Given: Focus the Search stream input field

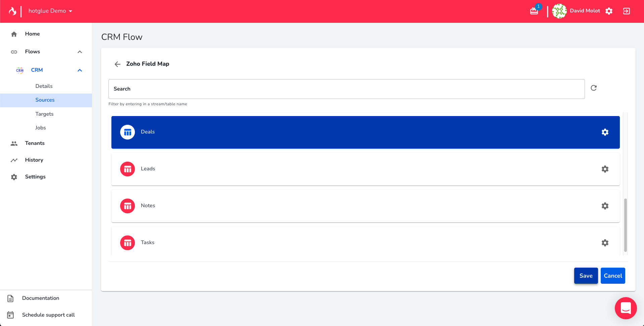Looking at the screenshot, I should coord(346,89).
